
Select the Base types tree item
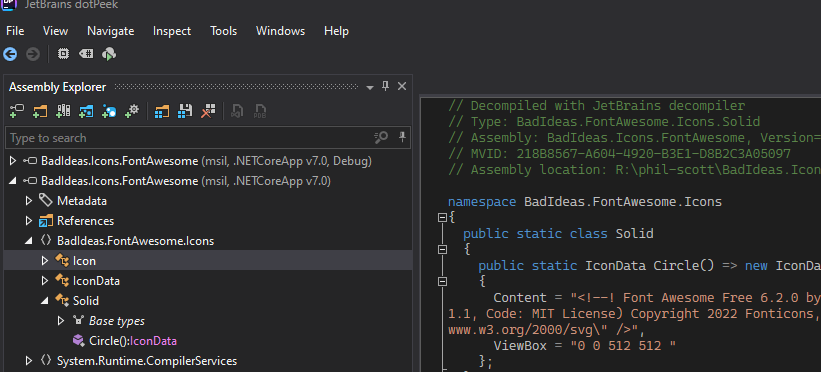(117, 321)
